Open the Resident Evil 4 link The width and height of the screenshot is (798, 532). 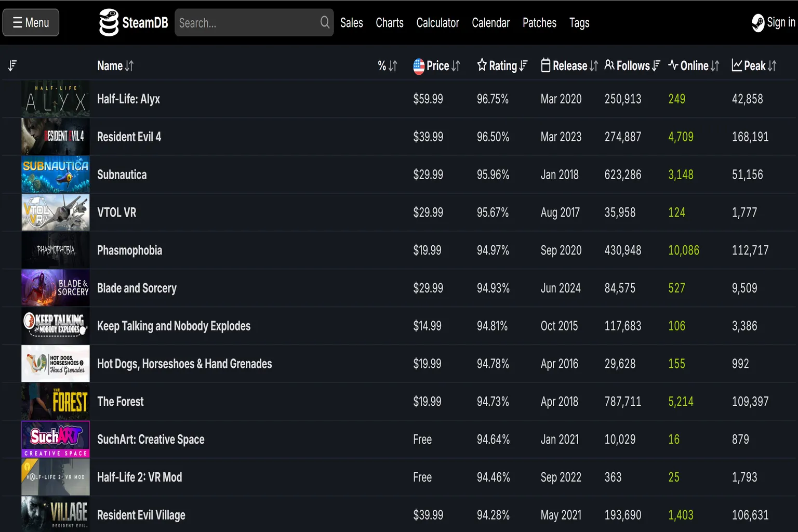click(129, 137)
